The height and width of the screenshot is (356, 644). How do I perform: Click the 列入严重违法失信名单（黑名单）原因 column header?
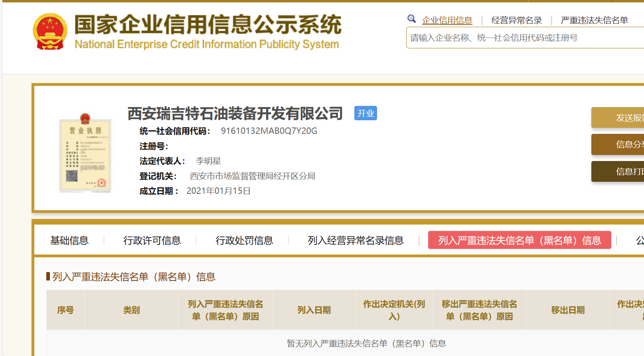(225, 310)
